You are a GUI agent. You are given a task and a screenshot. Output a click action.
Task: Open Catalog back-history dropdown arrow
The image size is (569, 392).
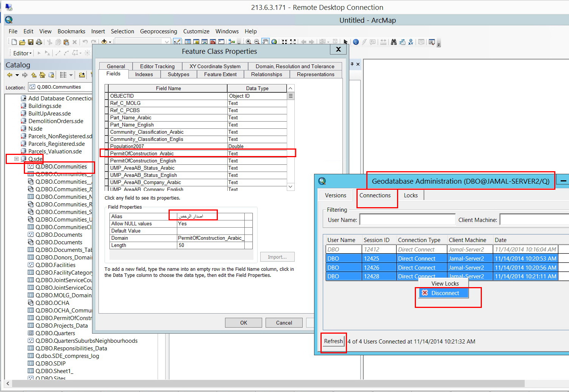coord(17,75)
